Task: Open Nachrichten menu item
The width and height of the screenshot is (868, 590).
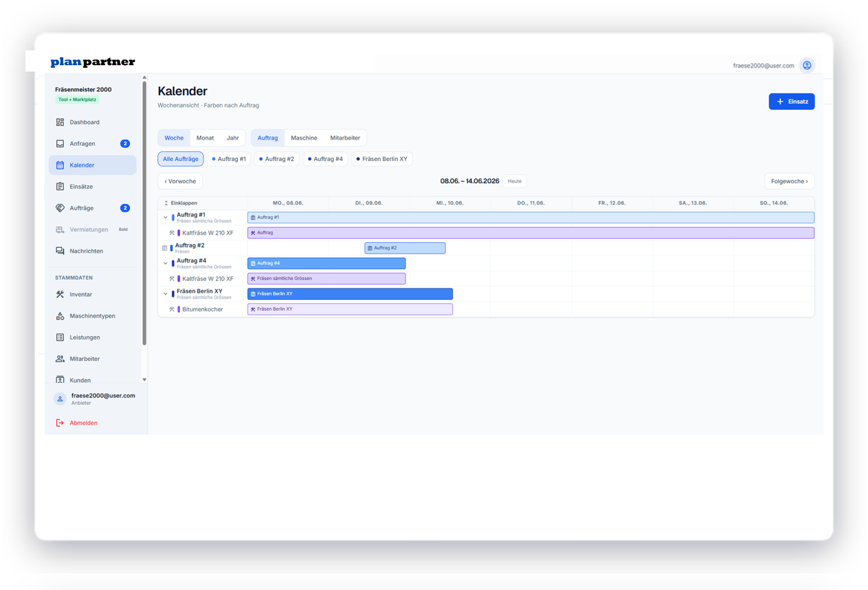Action: click(93, 251)
